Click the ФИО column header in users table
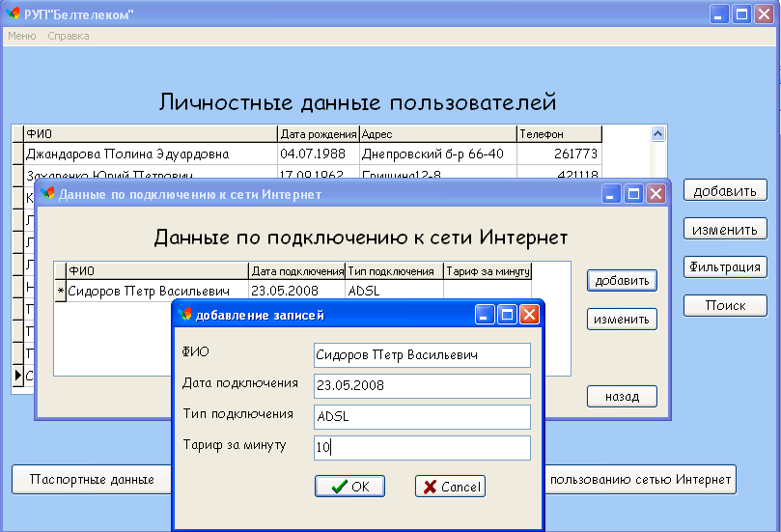The width and height of the screenshot is (781, 532). pos(151,134)
